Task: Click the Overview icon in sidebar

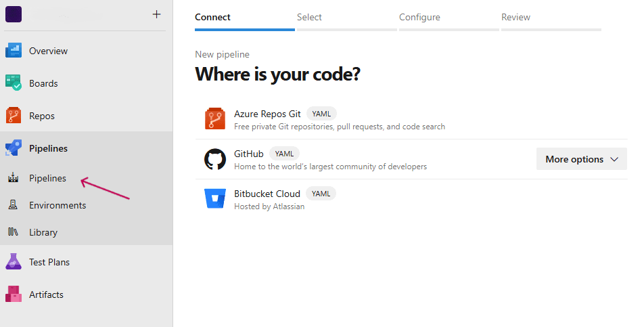Action: pyautogui.click(x=13, y=51)
